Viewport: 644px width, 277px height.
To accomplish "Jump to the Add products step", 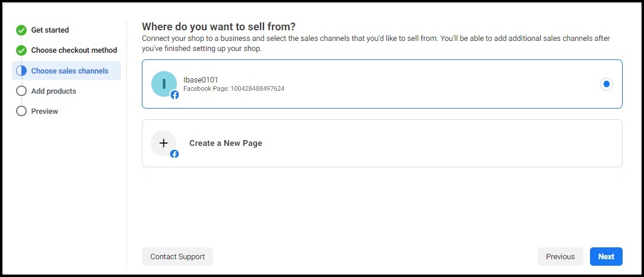I will pyautogui.click(x=54, y=91).
